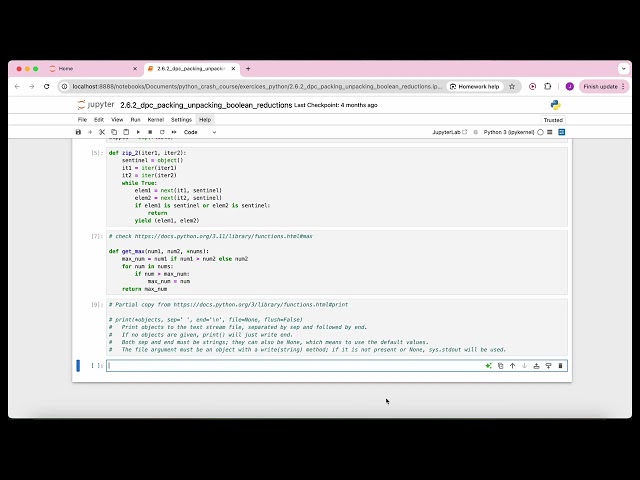Open the File menu
The image size is (640, 480).
82,120
